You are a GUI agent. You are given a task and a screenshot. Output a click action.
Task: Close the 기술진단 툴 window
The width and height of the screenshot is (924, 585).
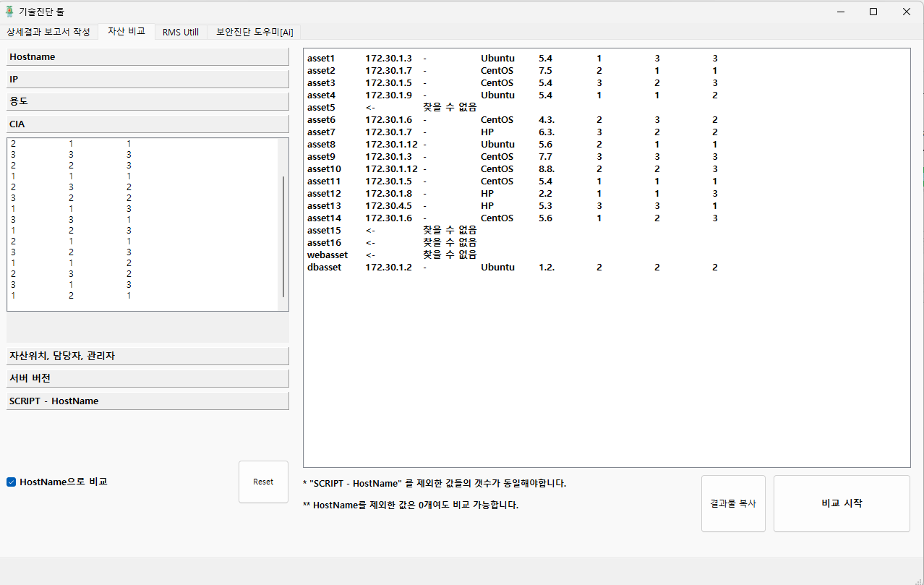pyautogui.click(x=907, y=12)
